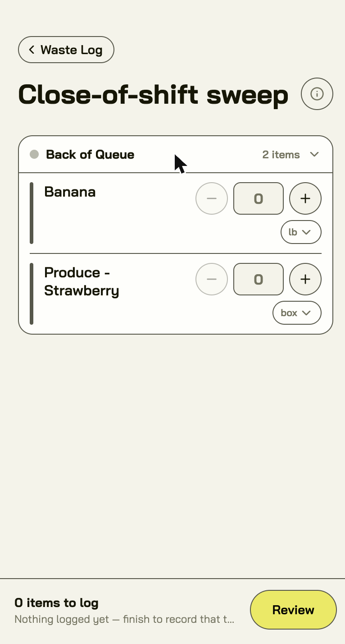Click the 0 items to log summary
Image resolution: width=345 pixels, height=644 pixels.
coord(56,603)
